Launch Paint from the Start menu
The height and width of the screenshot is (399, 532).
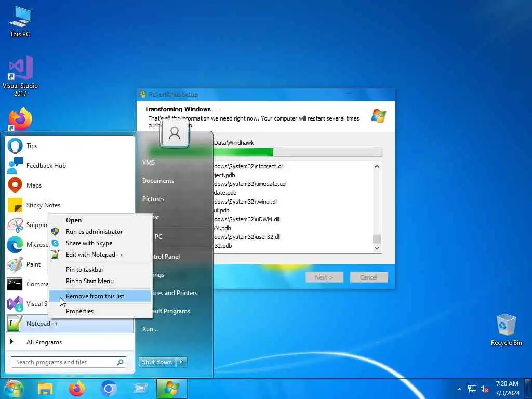tap(70, 264)
